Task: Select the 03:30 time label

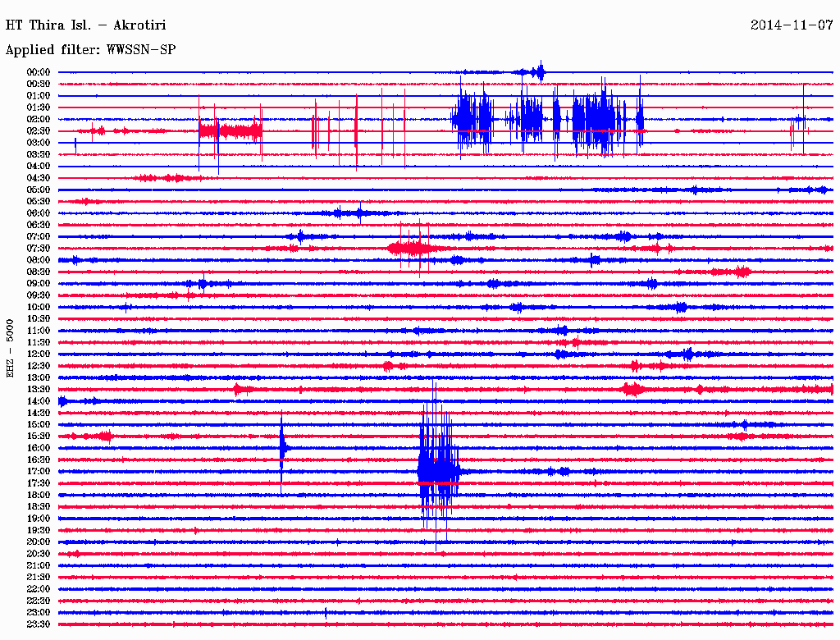Action: coord(39,154)
